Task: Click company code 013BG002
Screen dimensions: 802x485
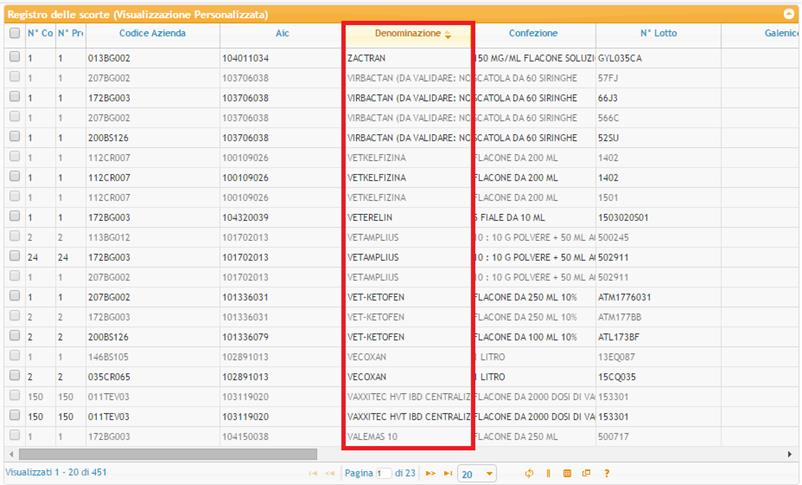Action: [x=109, y=58]
